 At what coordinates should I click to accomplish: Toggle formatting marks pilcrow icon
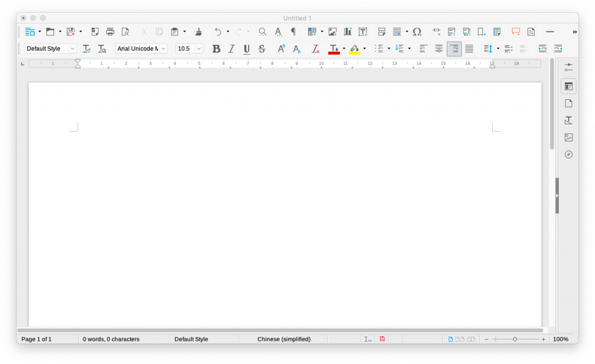pos(293,32)
